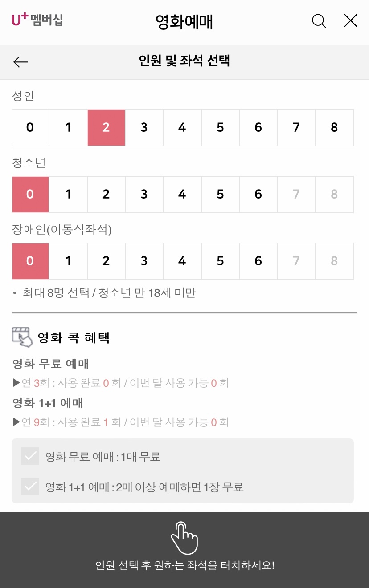Select 청소년 count of 6
The image size is (369, 588).
(x=258, y=194)
